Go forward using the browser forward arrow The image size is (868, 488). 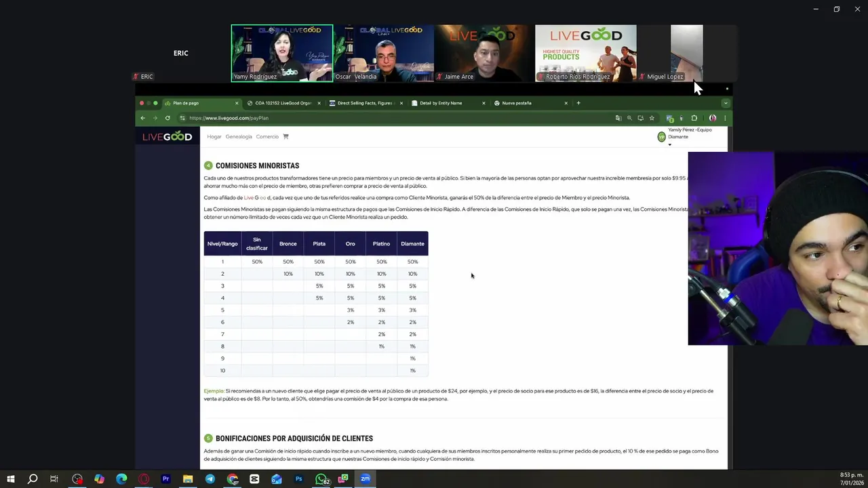[x=155, y=118]
